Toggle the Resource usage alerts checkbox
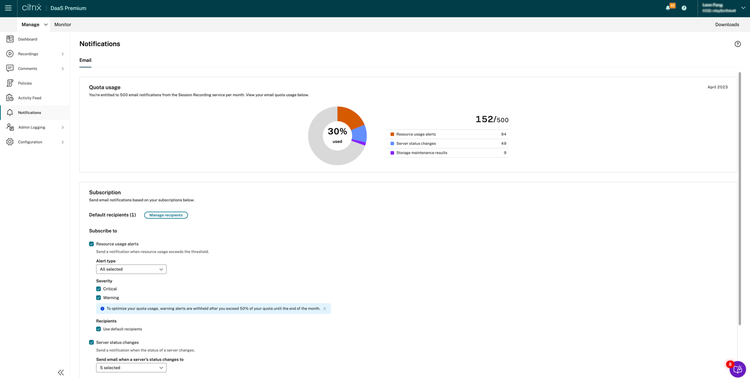The image size is (750, 378). 91,244
